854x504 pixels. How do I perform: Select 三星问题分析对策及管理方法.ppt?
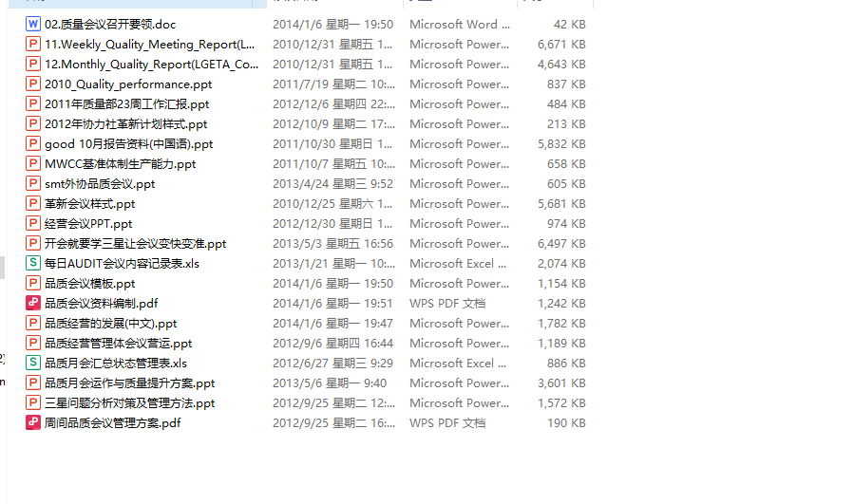click(x=129, y=403)
